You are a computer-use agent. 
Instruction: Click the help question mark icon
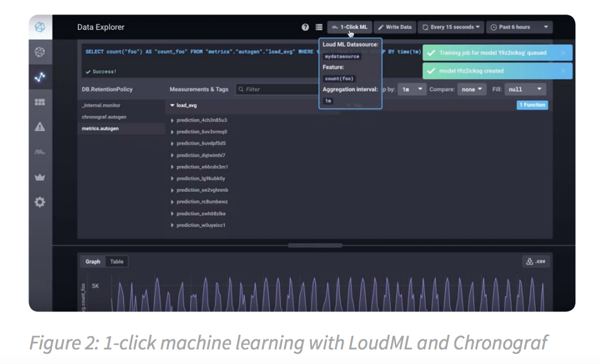(305, 27)
